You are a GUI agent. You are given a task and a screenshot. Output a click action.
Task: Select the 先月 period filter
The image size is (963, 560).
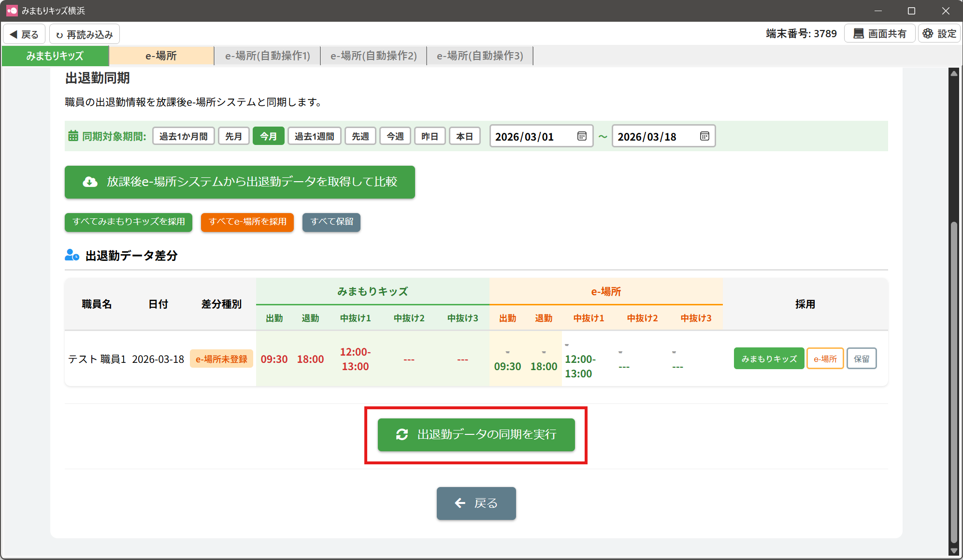(x=233, y=136)
